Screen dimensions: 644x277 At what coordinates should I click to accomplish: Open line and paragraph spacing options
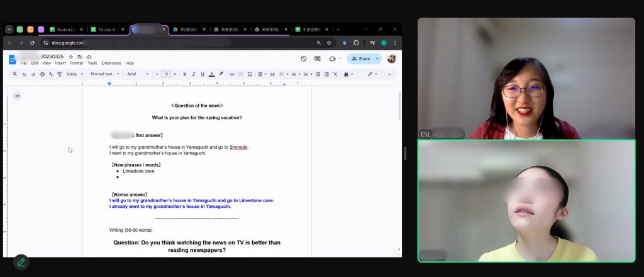coord(272,74)
